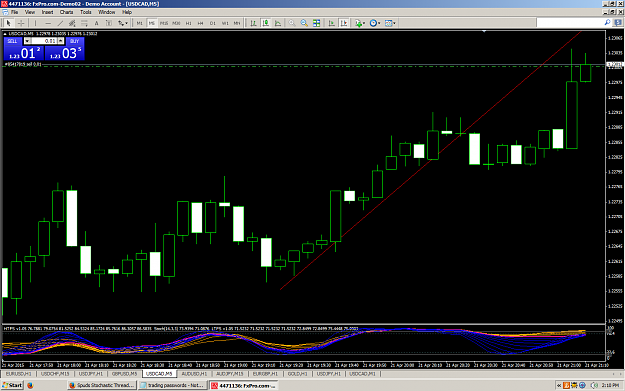This screenshot has width=625, height=391.
Task: Switch chart to H4 timeframe
Action: [200, 23]
